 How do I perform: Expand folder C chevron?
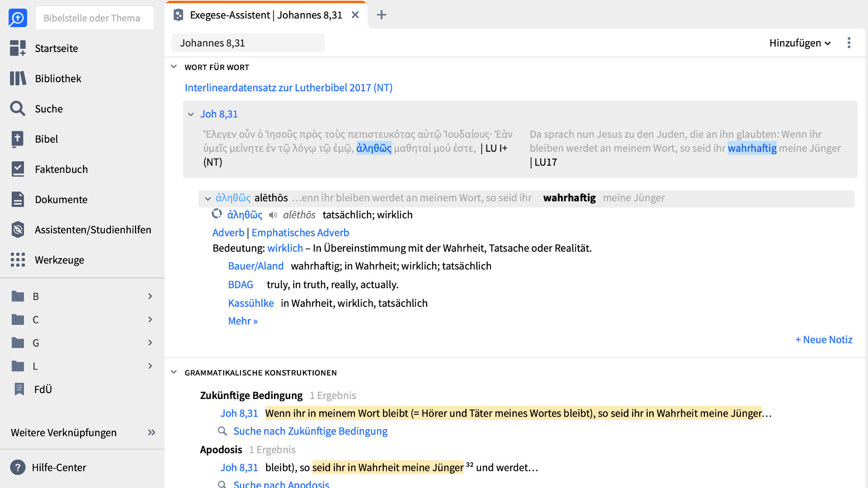pos(150,320)
